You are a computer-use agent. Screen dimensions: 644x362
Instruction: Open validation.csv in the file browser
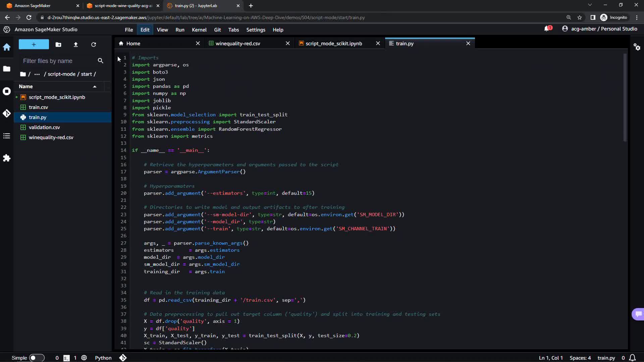tap(44, 127)
